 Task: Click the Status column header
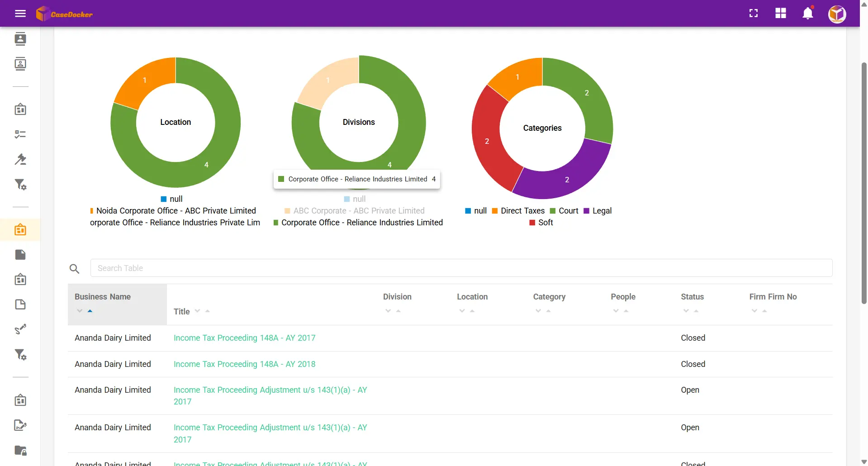[x=693, y=297]
